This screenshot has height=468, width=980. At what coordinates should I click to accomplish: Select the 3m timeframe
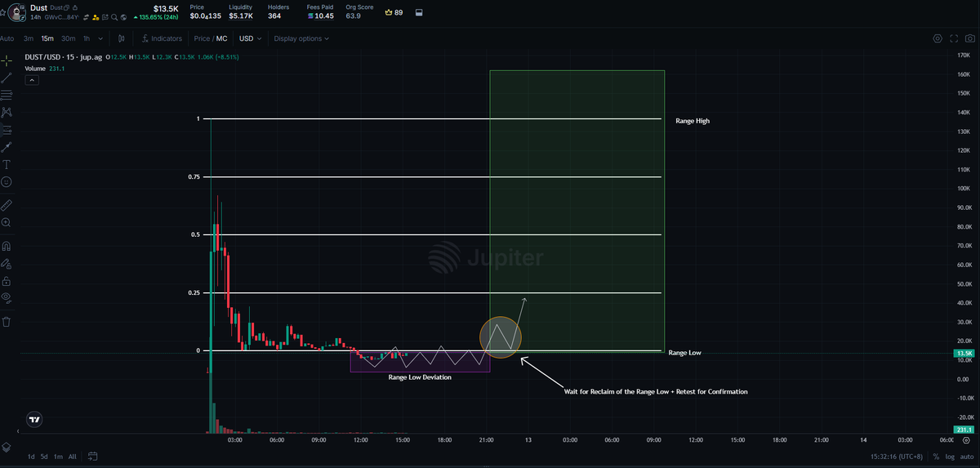29,38
